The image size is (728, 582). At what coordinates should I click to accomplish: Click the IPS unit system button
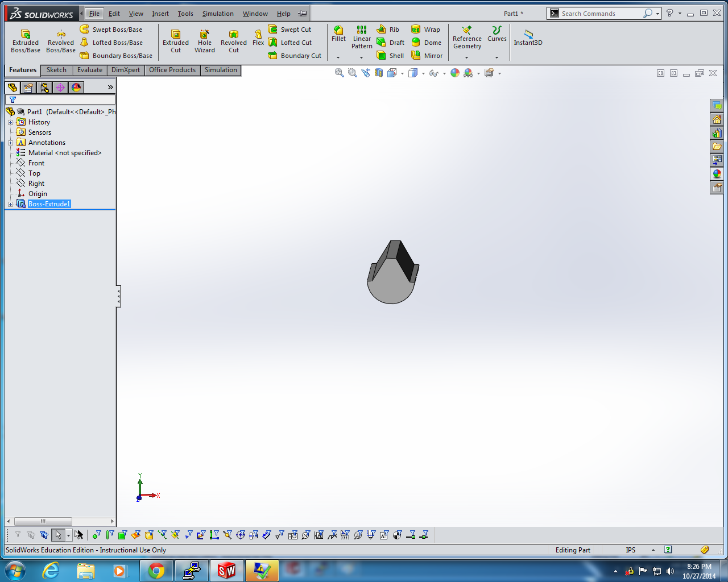631,550
